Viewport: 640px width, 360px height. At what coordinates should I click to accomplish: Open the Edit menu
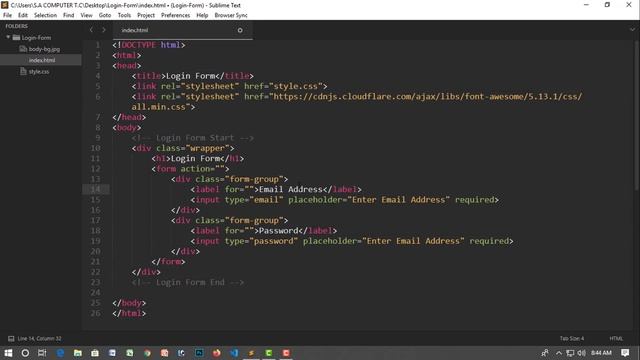coord(22,15)
